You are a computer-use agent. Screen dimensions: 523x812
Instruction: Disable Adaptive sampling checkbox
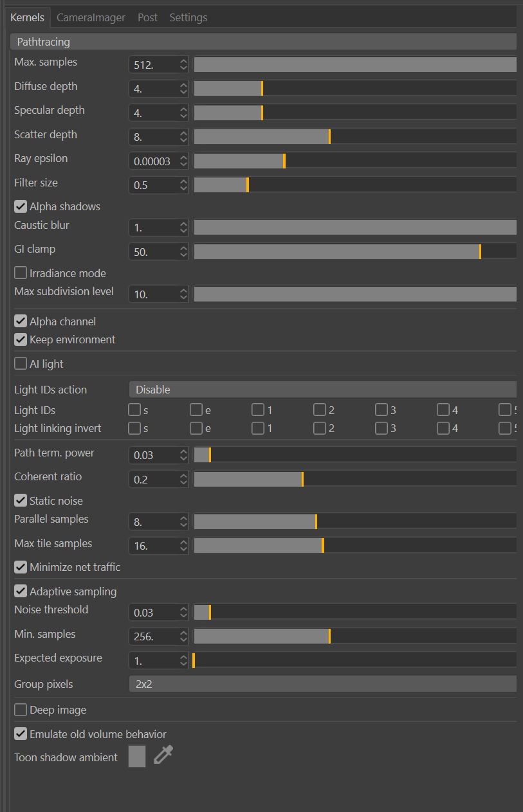(x=21, y=591)
